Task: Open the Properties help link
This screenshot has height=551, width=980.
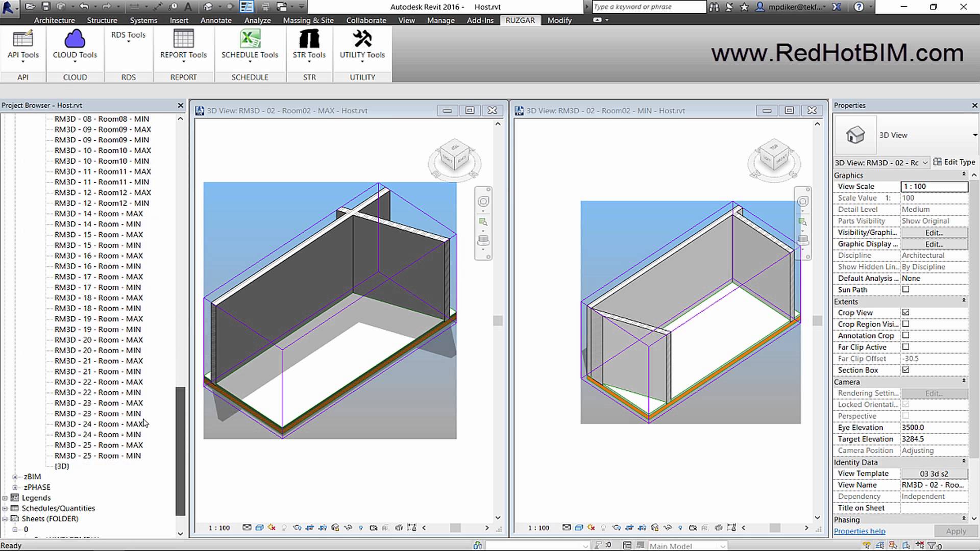Action: [x=860, y=531]
